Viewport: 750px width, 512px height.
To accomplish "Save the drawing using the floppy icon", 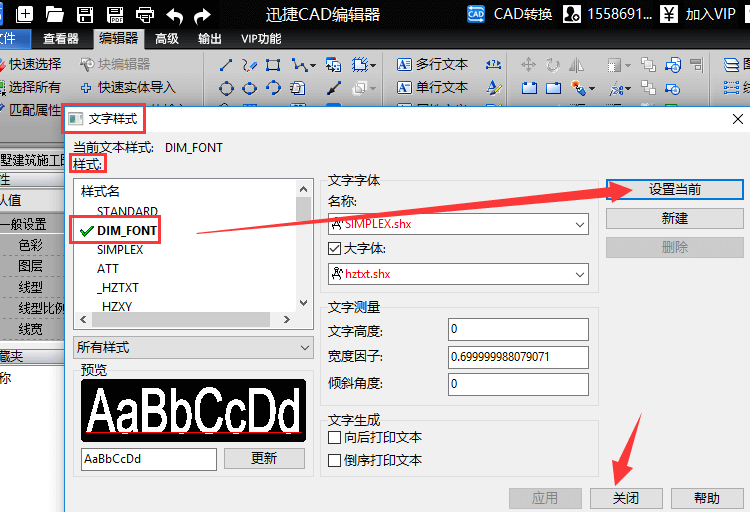I will (x=85, y=14).
